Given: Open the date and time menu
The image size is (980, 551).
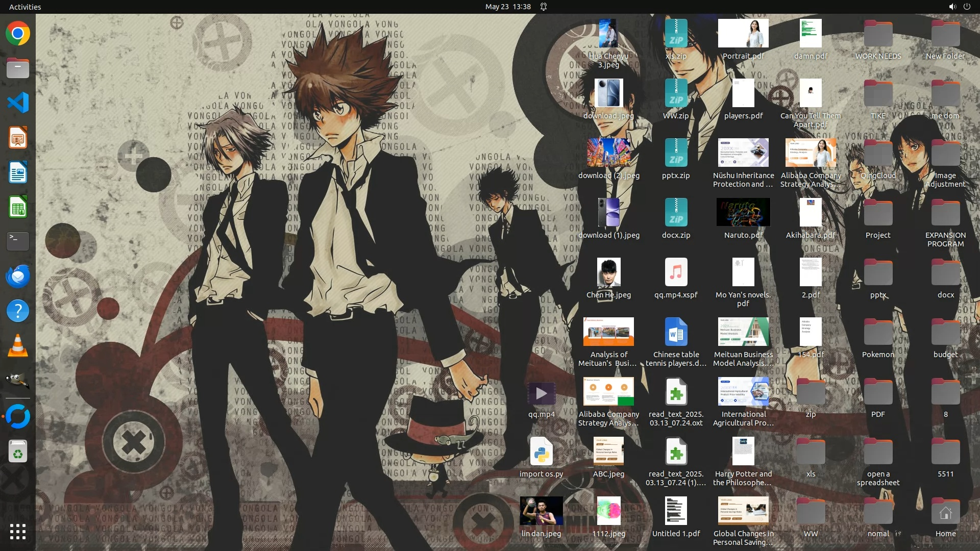Looking at the screenshot, I should point(507,7).
